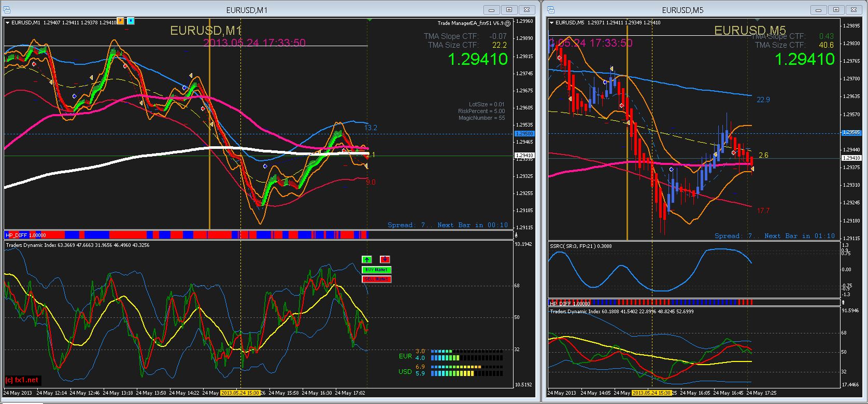This screenshot has width=868, height=404.
Task: Click 'TMA Slope CTF: -0.07' on M1 chart
Action: (465, 36)
